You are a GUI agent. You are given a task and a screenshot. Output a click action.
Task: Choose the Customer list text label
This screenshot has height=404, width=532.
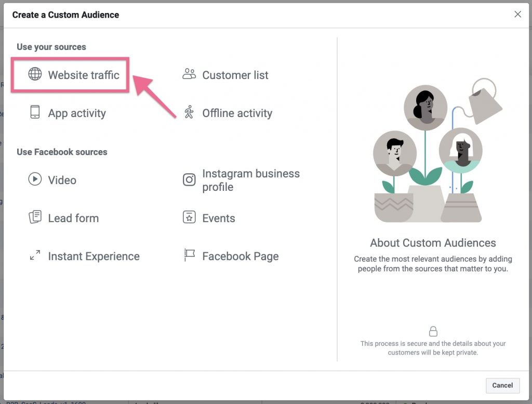(x=235, y=75)
